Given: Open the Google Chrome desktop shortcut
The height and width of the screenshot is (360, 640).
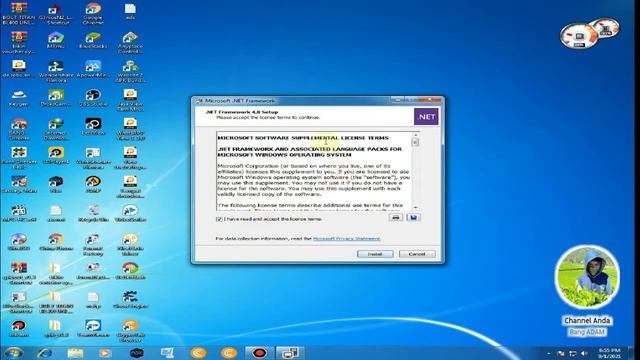Looking at the screenshot, I should coord(93,13).
